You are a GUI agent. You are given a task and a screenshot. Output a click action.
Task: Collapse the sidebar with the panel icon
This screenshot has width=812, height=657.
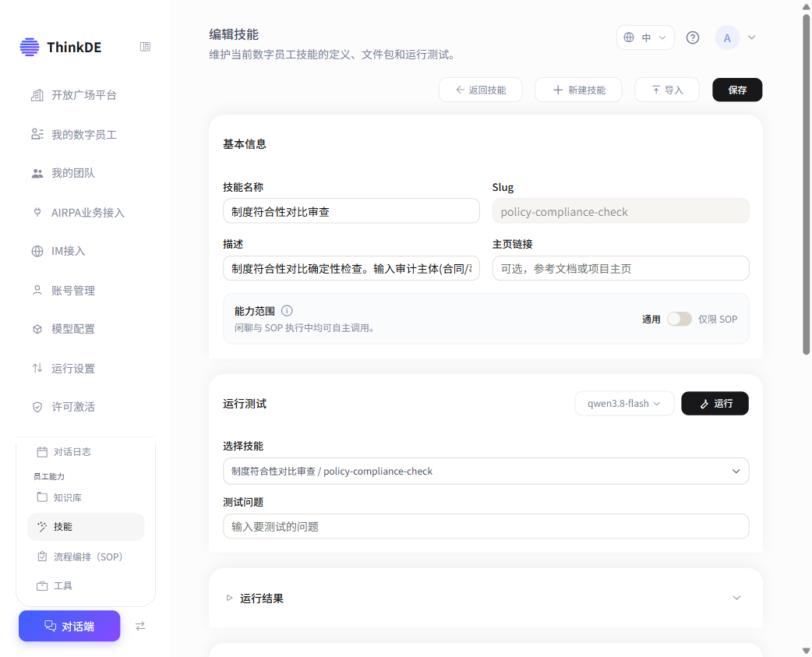click(x=145, y=47)
